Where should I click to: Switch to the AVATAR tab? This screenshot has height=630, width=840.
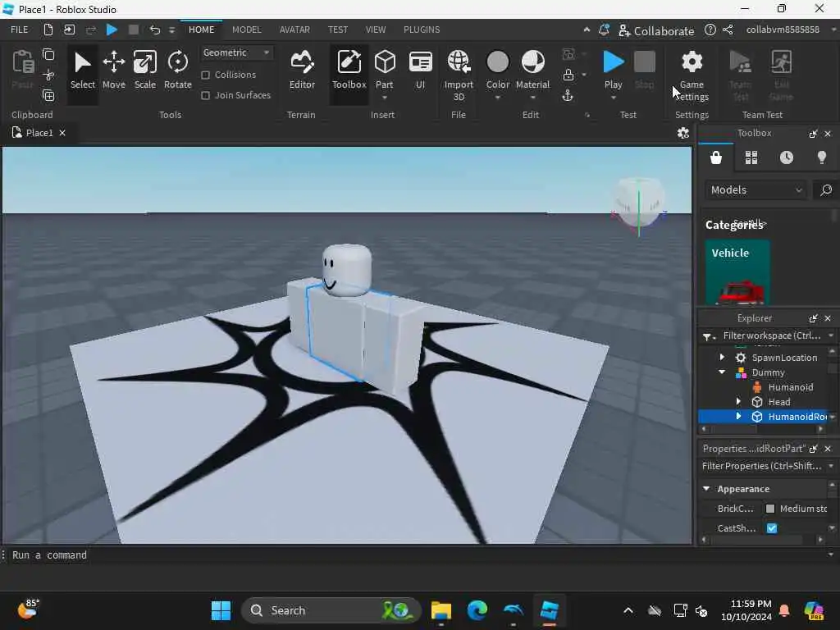(x=294, y=30)
